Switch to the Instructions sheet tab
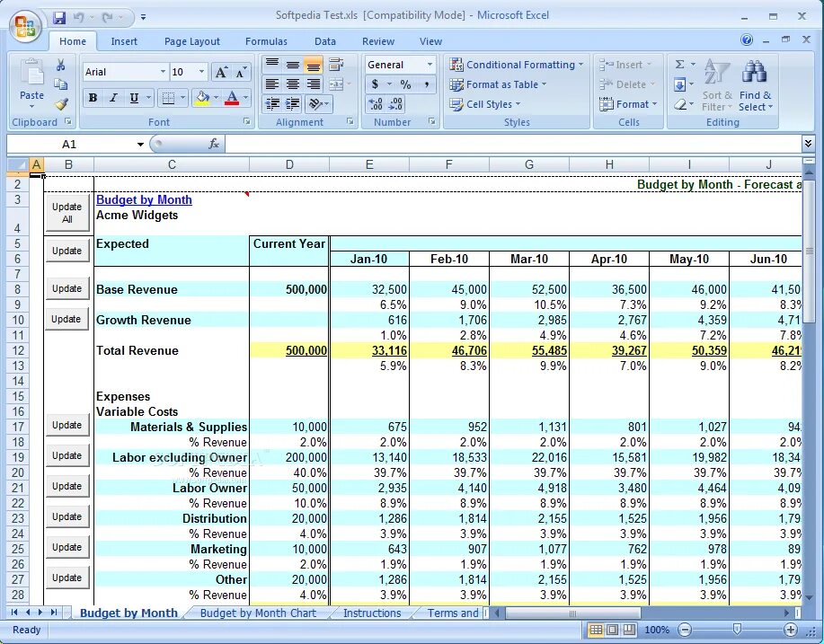 tap(372, 613)
